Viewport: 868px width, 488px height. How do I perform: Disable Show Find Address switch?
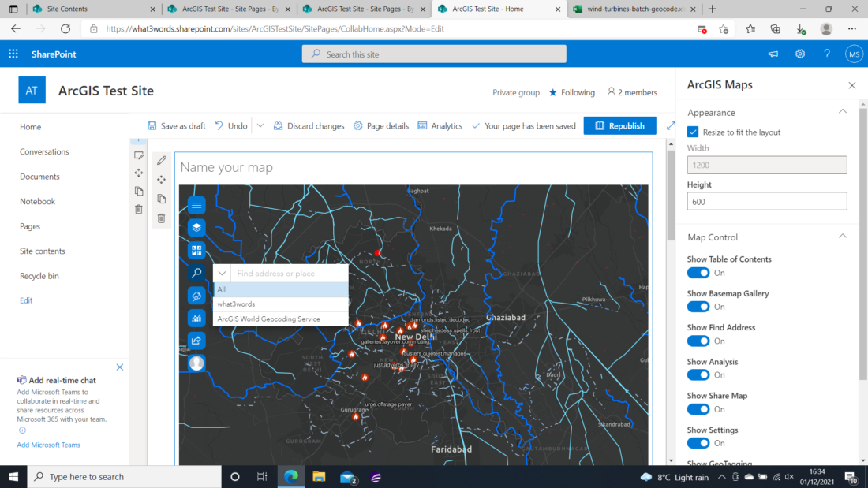698,341
